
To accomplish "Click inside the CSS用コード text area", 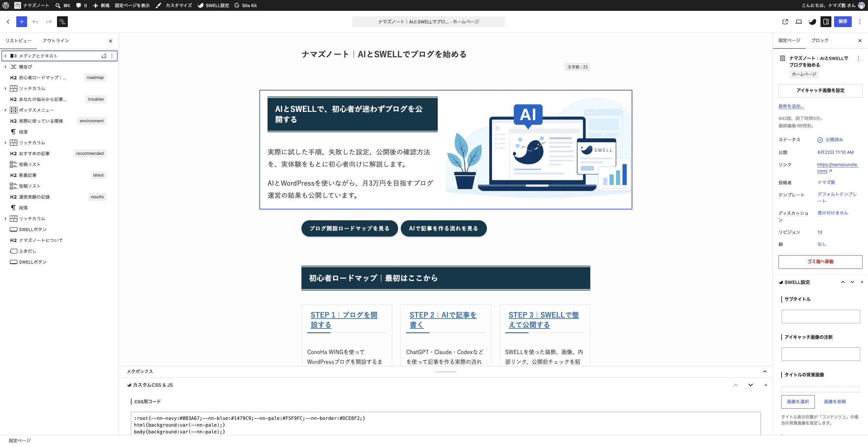I will coord(446,424).
